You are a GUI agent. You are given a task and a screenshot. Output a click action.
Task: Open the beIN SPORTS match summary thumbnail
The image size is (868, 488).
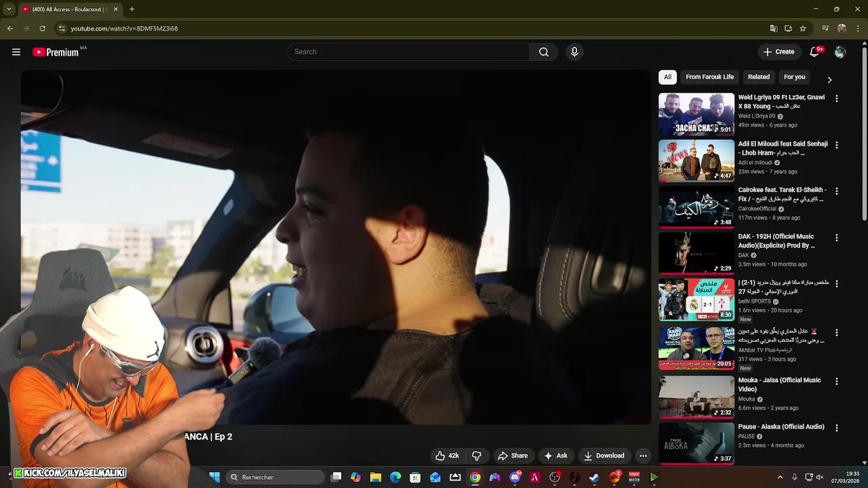[x=696, y=300]
